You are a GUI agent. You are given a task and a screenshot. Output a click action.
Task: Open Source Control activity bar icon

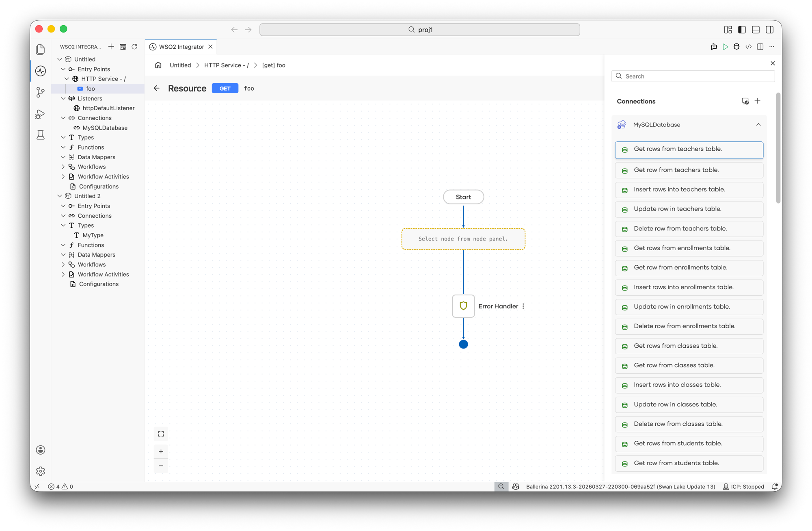[x=41, y=92]
